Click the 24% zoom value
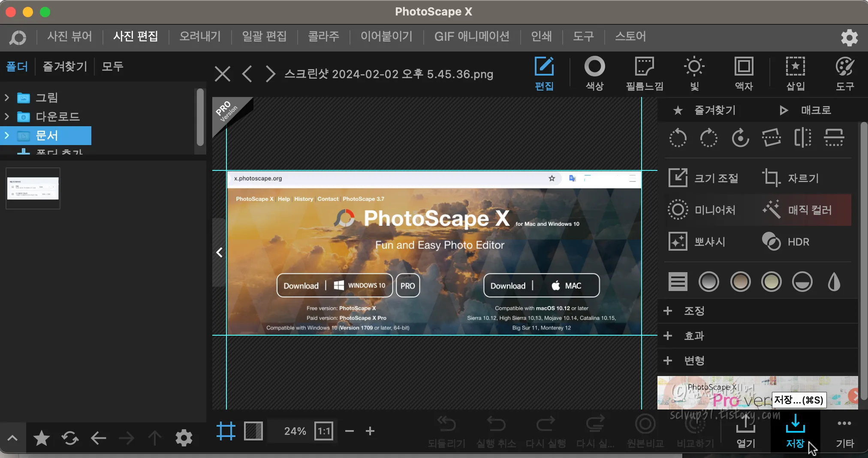The height and width of the screenshot is (458, 868). pyautogui.click(x=295, y=431)
